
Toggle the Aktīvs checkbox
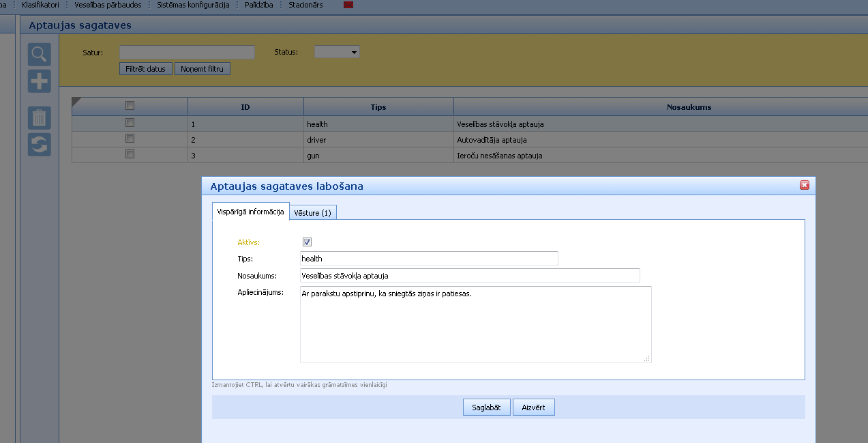click(307, 242)
